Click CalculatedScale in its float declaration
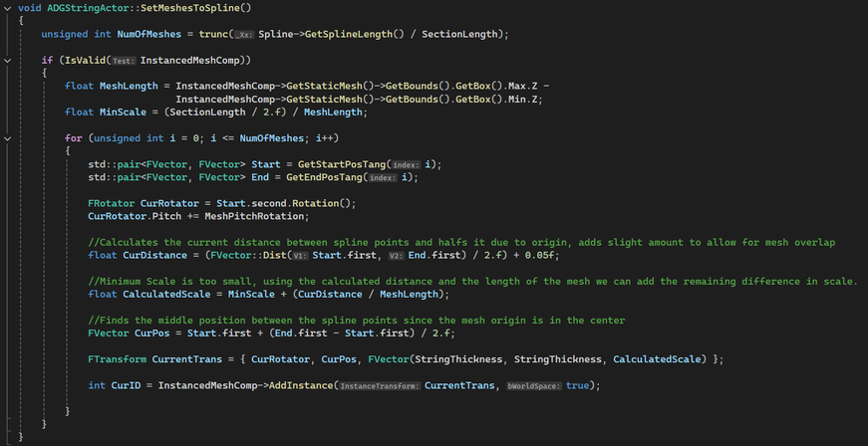 [166, 294]
